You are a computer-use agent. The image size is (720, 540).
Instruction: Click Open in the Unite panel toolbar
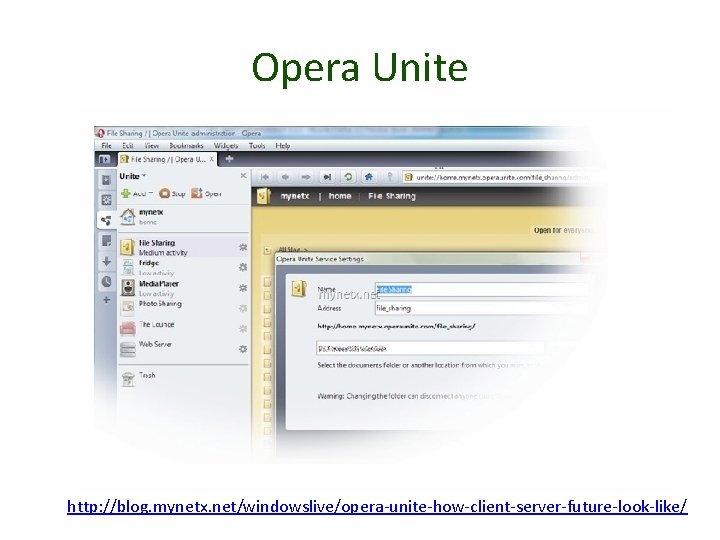(x=206, y=193)
